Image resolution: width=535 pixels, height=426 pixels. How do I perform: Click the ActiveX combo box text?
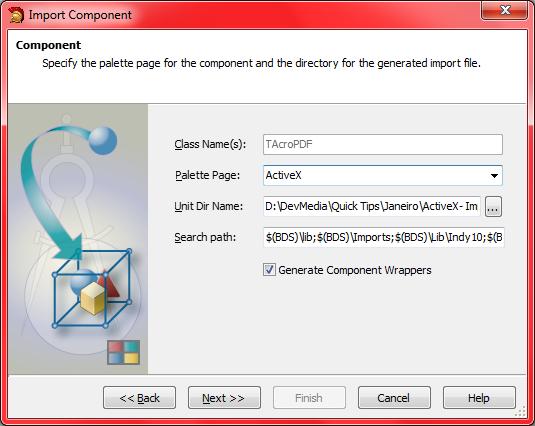(284, 175)
